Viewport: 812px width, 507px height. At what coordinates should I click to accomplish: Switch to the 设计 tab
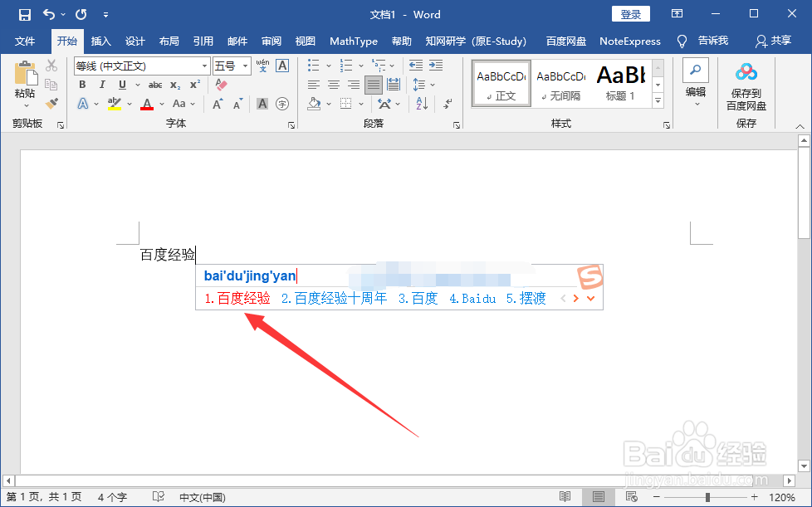[x=135, y=41]
